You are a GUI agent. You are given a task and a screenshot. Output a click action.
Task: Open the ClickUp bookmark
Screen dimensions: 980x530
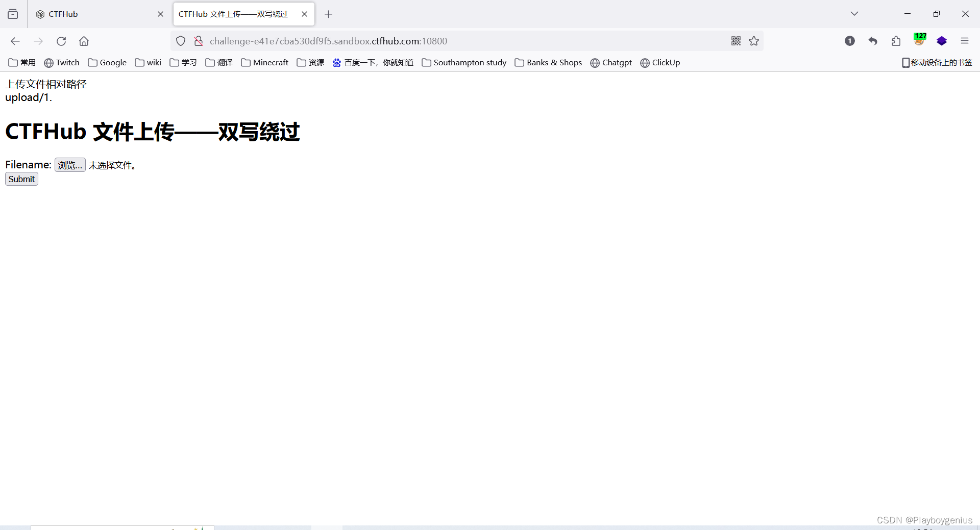(660, 63)
